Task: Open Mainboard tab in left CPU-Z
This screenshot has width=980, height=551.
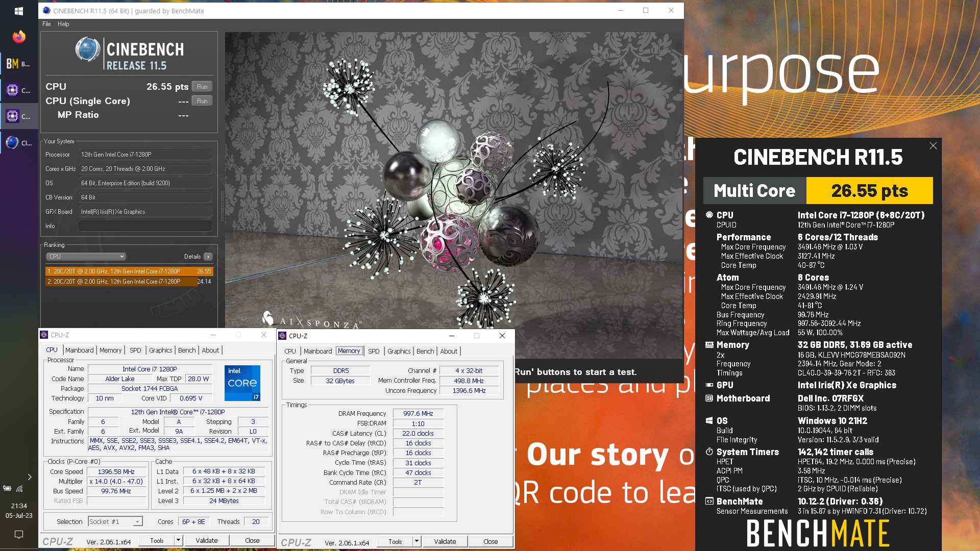Action: pos(79,350)
